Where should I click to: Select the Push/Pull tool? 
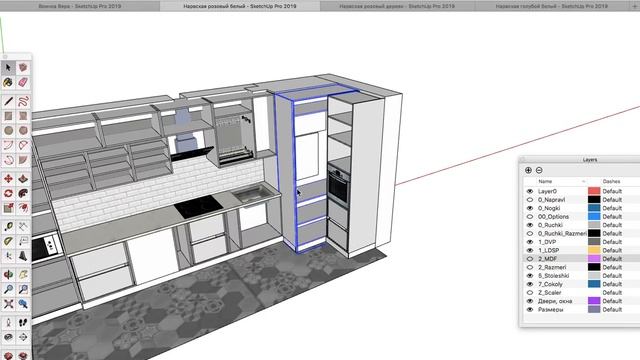click(x=23, y=179)
